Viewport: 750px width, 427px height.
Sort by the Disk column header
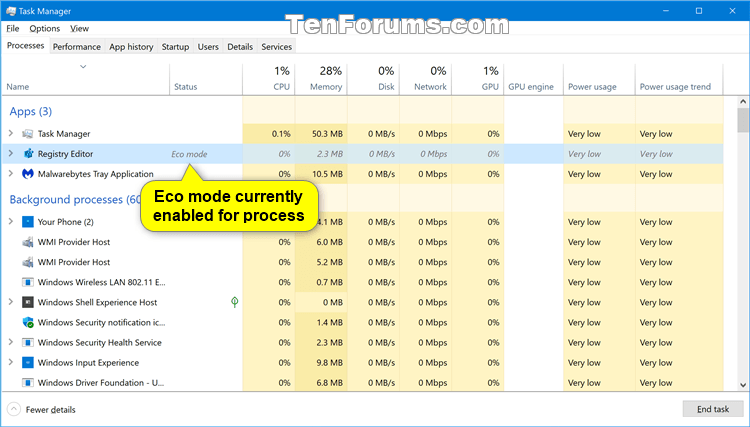tap(374, 79)
